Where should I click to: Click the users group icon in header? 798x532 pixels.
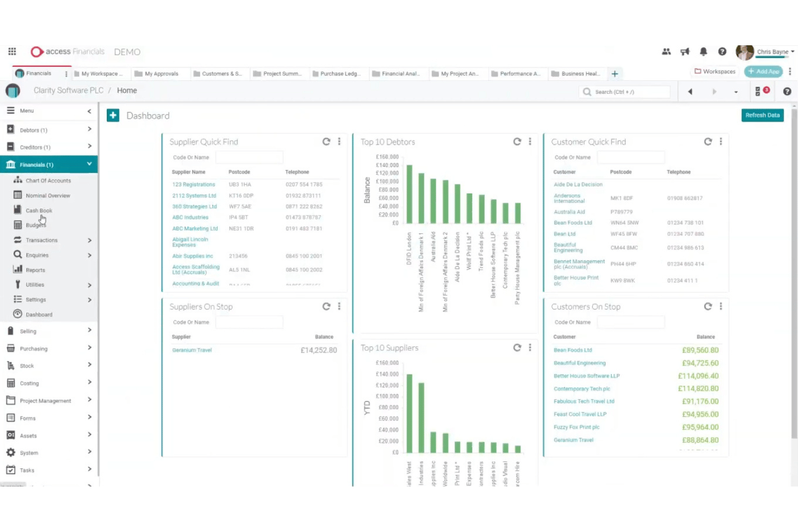point(666,52)
